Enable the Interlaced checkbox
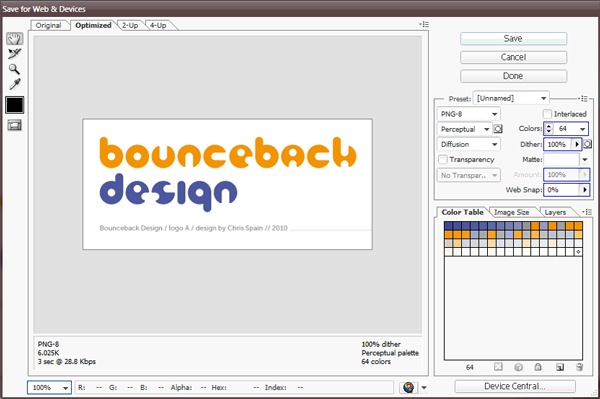The width and height of the screenshot is (600, 399). pyautogui.click(x=547, y=114)
